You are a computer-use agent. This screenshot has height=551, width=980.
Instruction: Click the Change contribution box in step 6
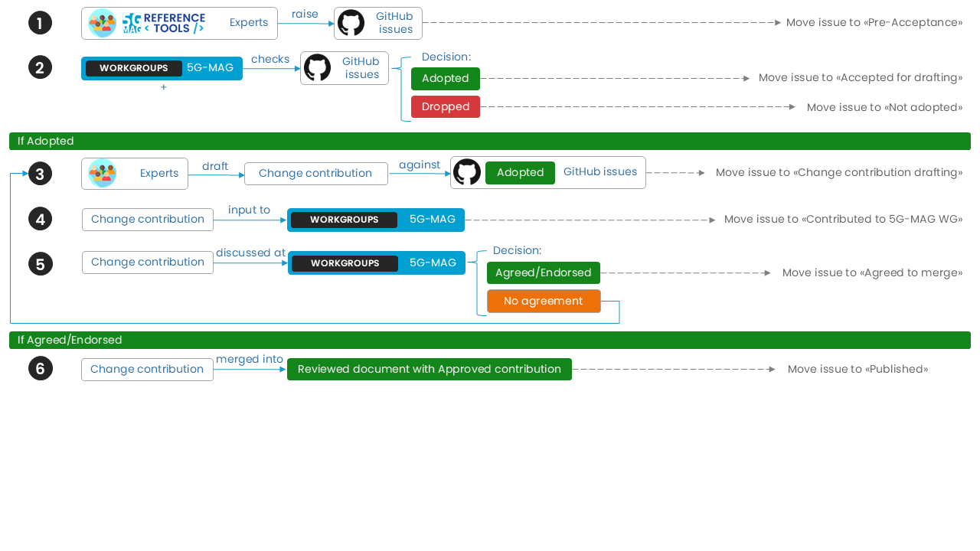pos(147,369)
